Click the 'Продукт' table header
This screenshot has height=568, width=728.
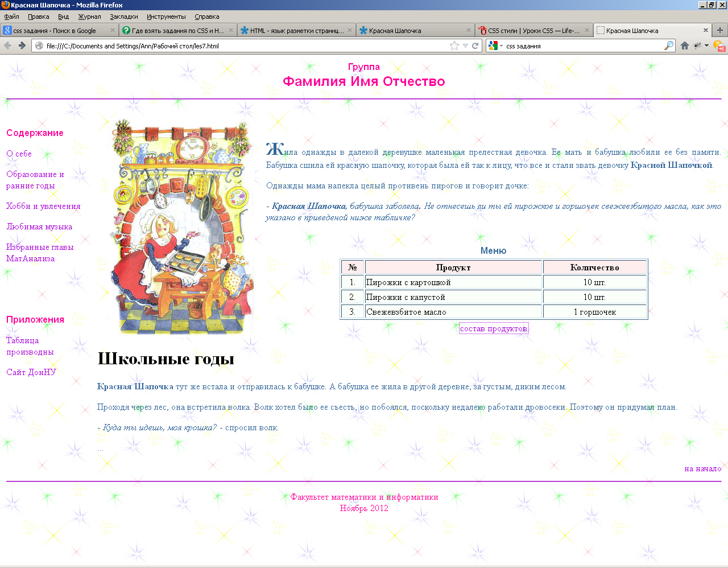[453, 267]
